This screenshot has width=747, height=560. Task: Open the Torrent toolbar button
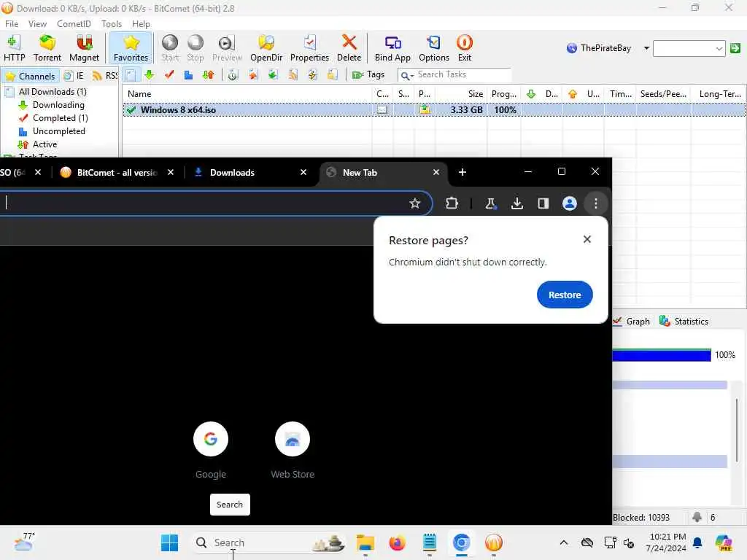click(47, 47)
